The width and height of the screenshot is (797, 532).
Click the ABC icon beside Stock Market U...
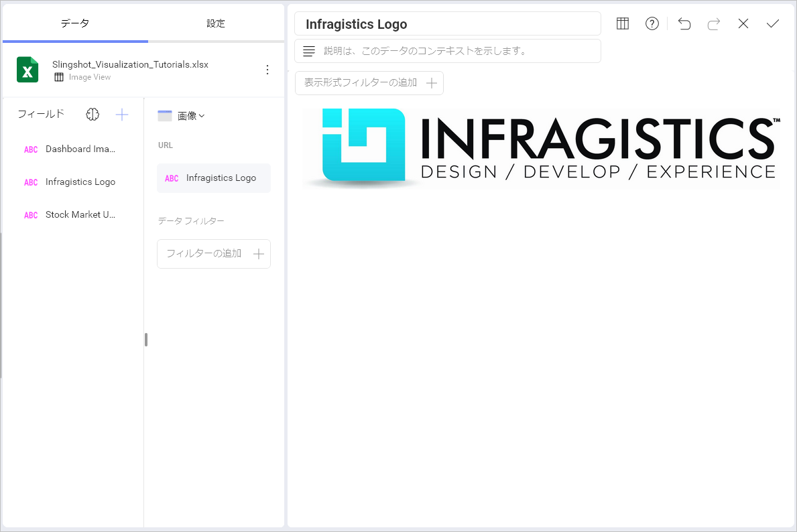tap(31, 216)
